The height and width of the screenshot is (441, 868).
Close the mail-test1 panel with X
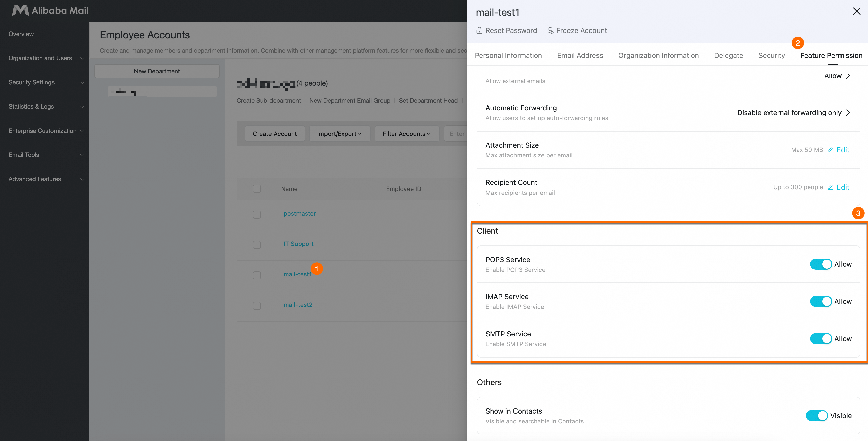point(857,11)
